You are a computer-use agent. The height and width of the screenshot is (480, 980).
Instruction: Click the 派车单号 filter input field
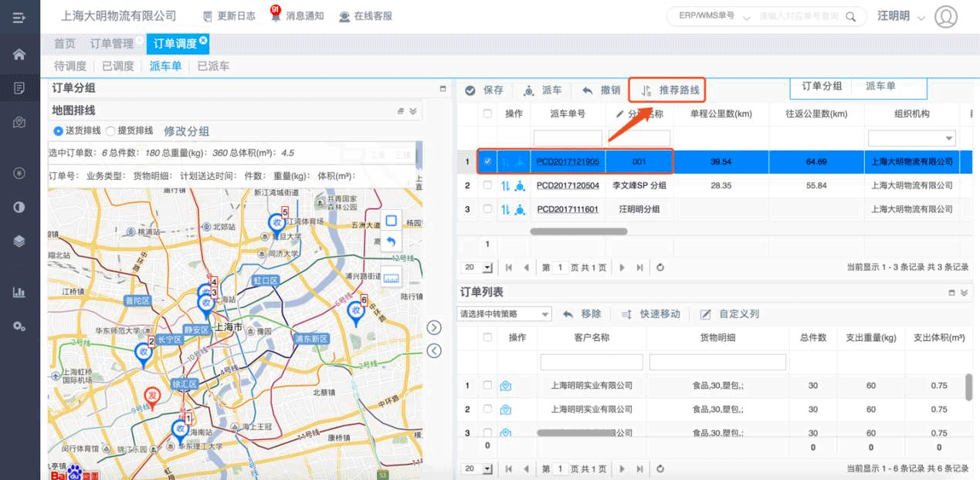click(x=568, y=138)
